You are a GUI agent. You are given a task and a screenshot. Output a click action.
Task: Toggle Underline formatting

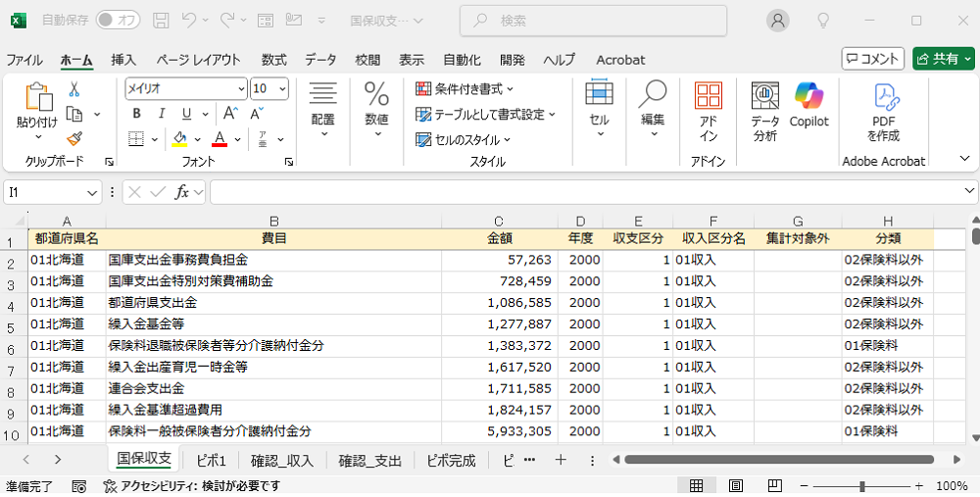[x=186, y=114]
